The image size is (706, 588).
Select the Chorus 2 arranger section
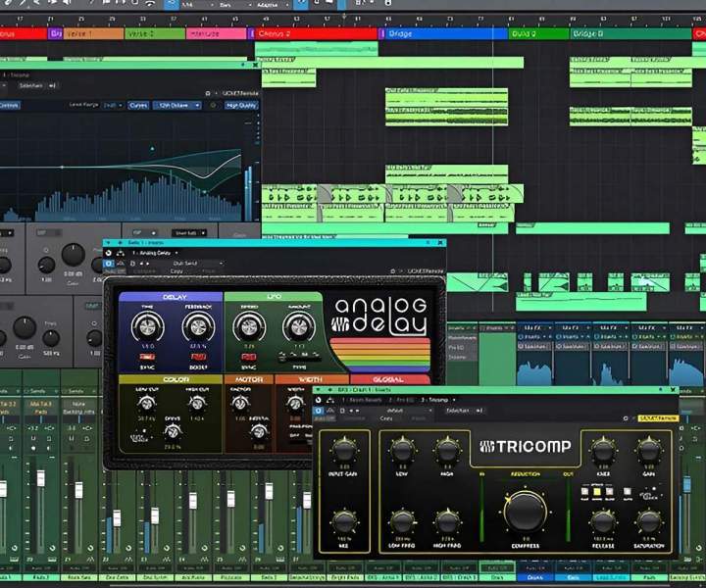[x=317, y=33]
